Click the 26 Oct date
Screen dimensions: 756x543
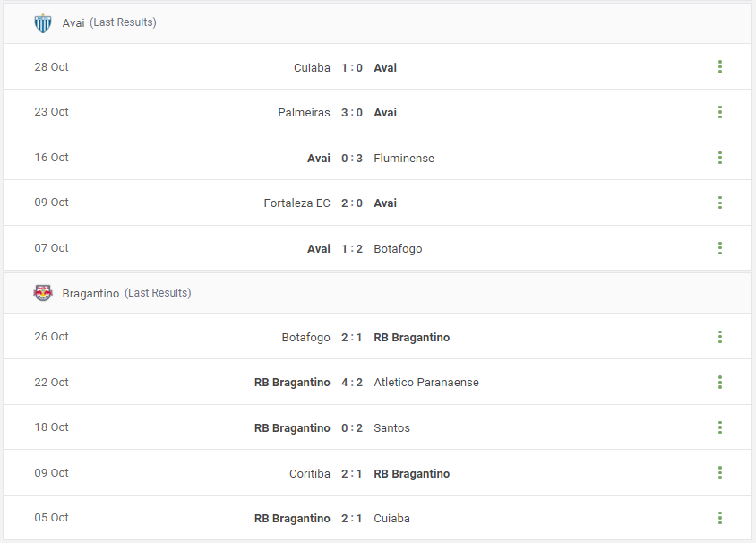click(x=52, y=337)
